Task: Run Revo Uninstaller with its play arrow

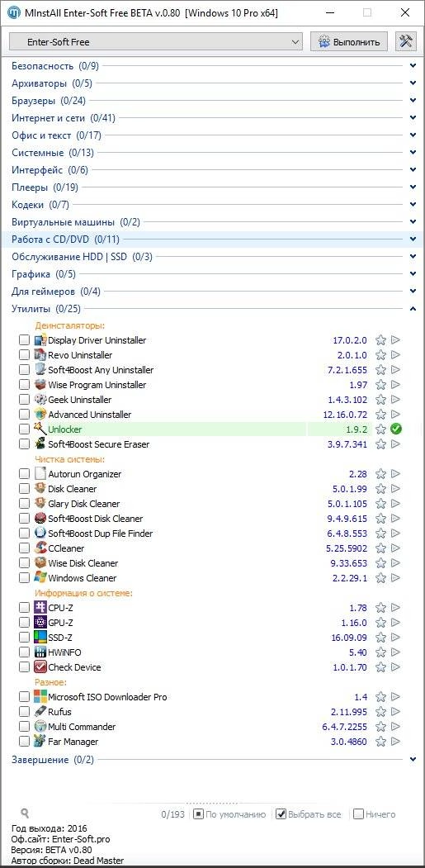Action: tap(395, 355)
